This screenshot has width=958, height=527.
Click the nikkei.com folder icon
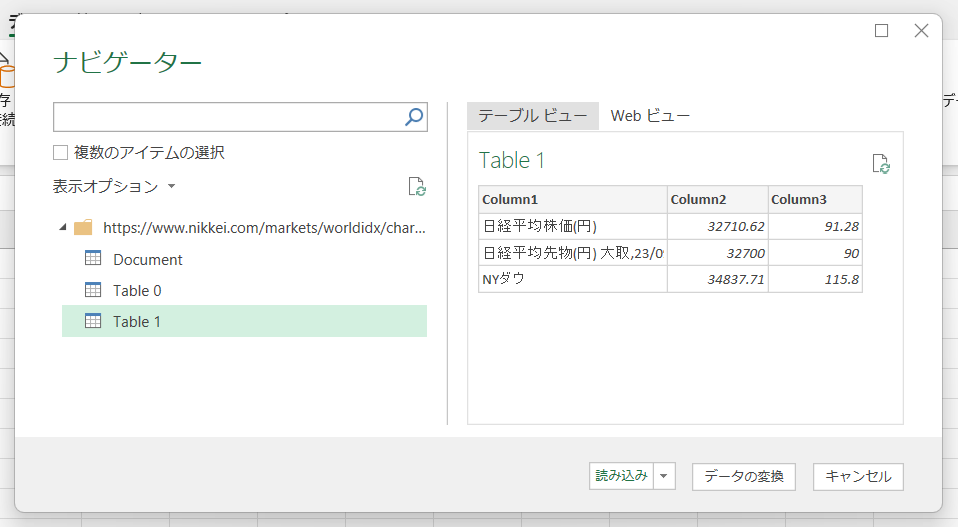coord(83,228)
